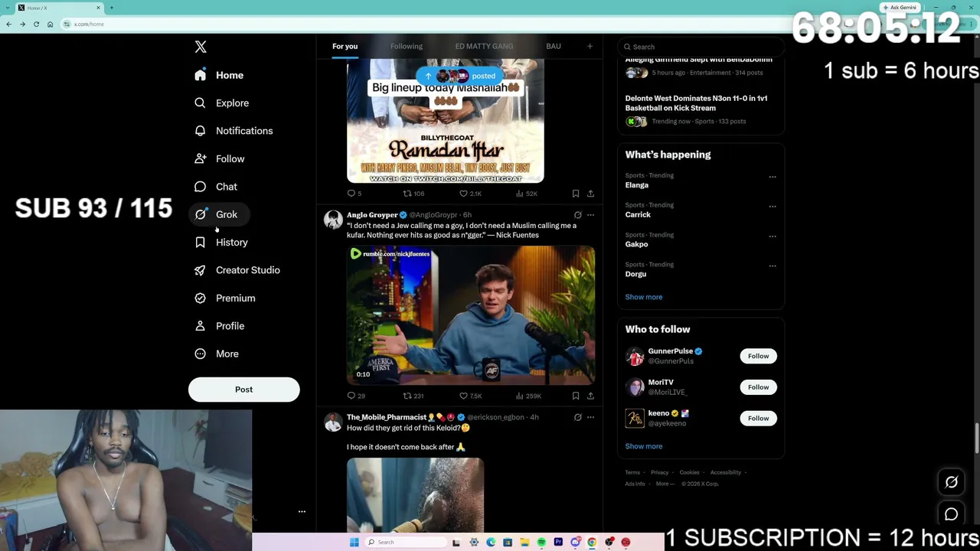The height and width of the screenshot is (551, 980).
Task: Open Creator Studio
Action: [237, 270]
